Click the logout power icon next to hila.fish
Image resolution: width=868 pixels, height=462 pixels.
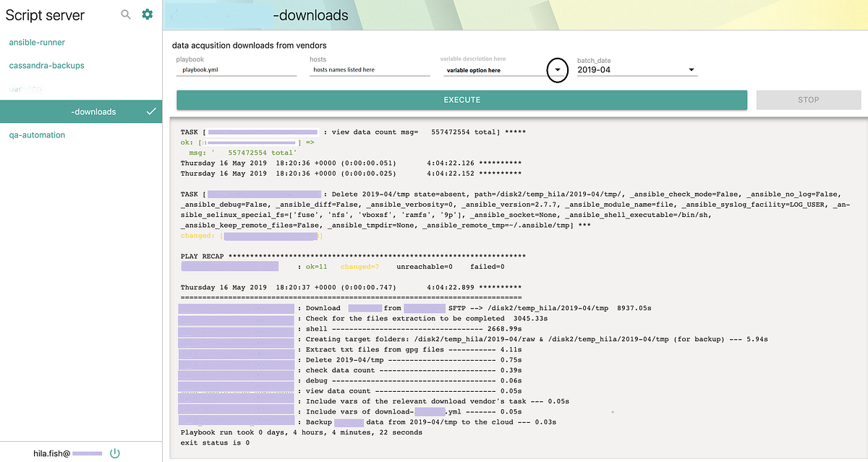(114, 453)
